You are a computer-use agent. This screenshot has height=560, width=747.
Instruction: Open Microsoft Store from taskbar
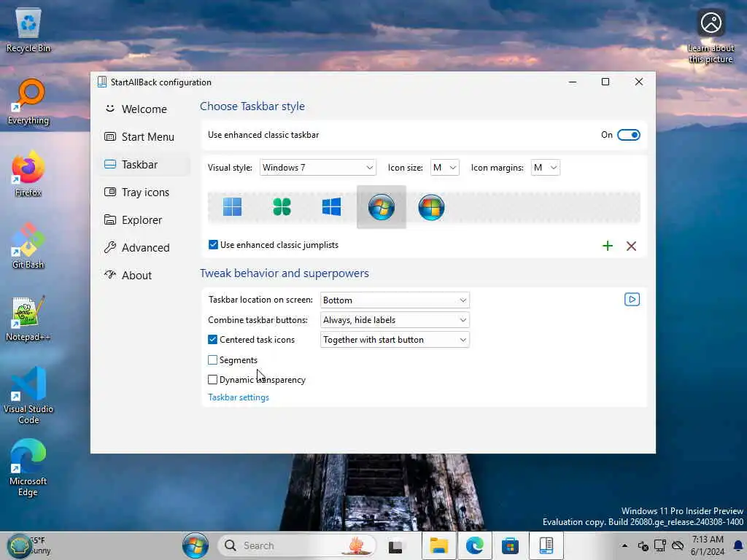(510, 545)
